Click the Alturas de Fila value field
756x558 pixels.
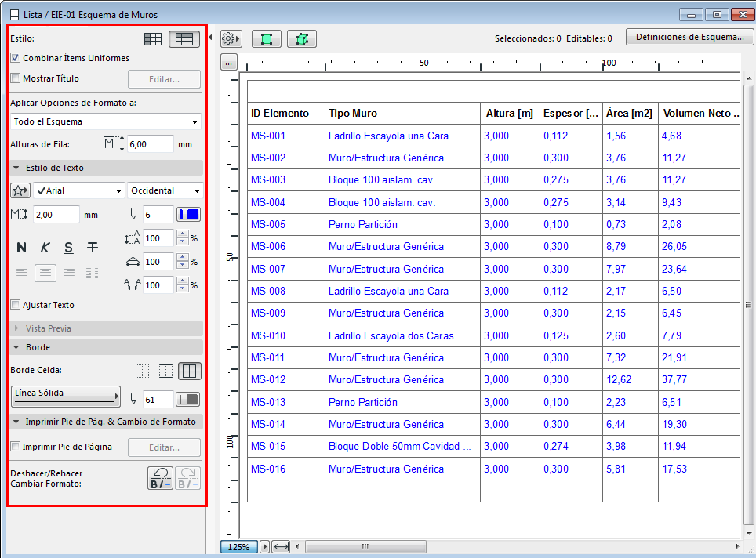click(151, 144)
